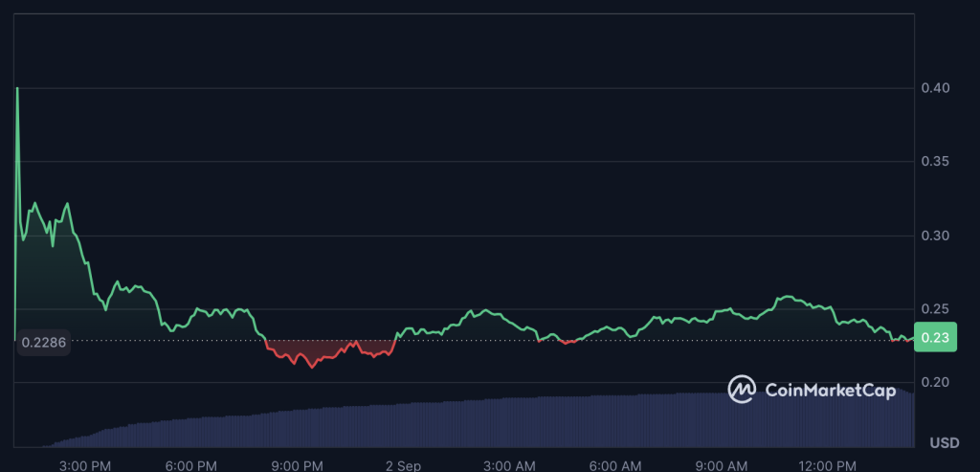Click the 0.2286 opening price label
Image resolution: width=980 pixels, height=472 pixels.
[42, 341]
